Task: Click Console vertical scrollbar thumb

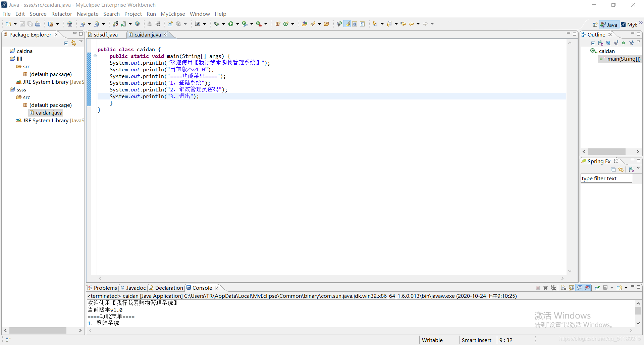Action: pyautogui.click(x=638, y=310)
